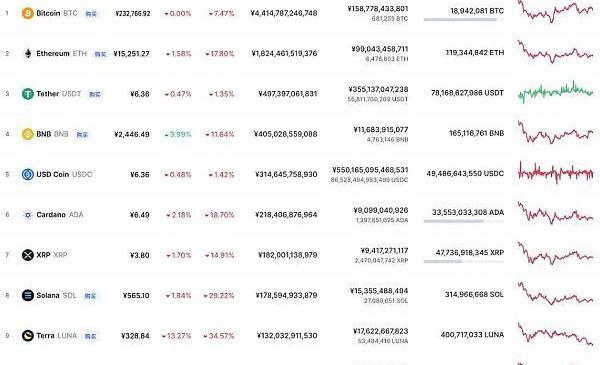Click the Cardano logo icon
Viewport: 600px width, 365px height.
click(x=28, y=215)
